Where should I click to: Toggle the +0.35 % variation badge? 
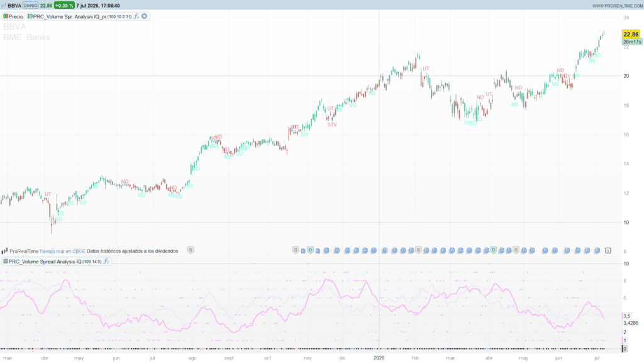click(64, 5)
